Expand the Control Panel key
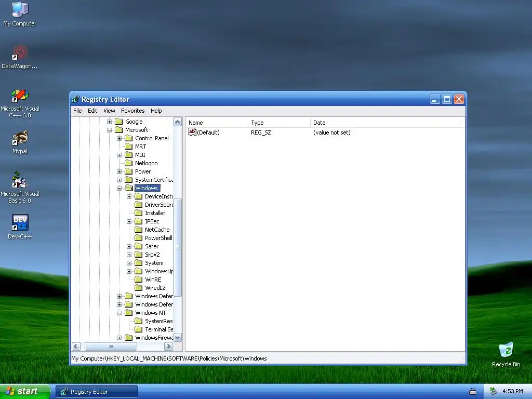 coord(119,138)
